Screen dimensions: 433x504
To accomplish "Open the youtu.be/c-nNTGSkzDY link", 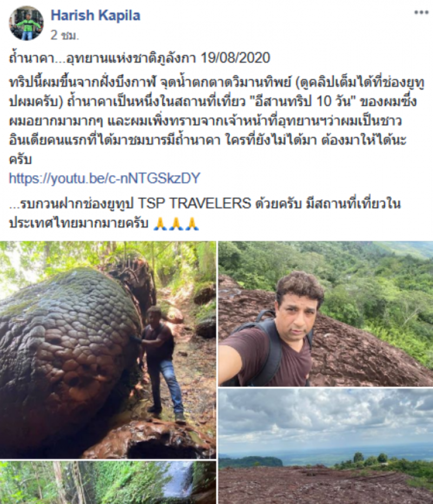I will [x=104, y=178].
